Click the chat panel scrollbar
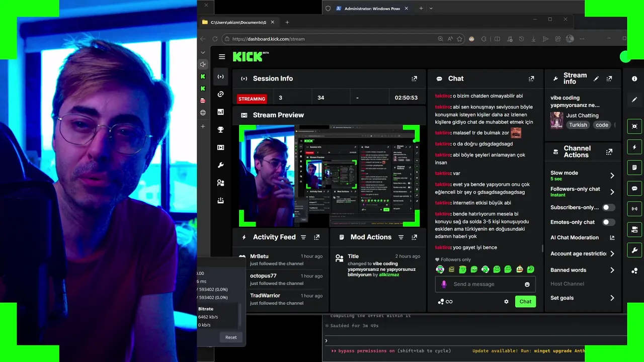The height and width of the screenshot is (362, 644). (x=542, y=248)
